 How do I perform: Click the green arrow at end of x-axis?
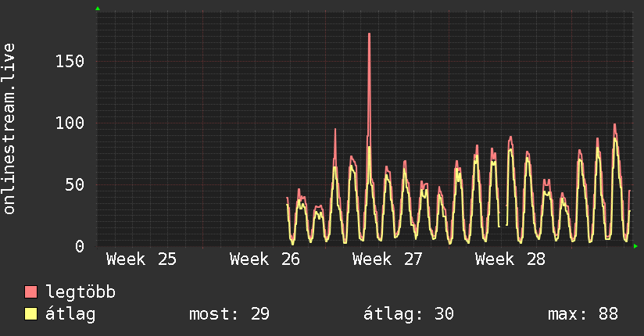click(x=635, y=246)
